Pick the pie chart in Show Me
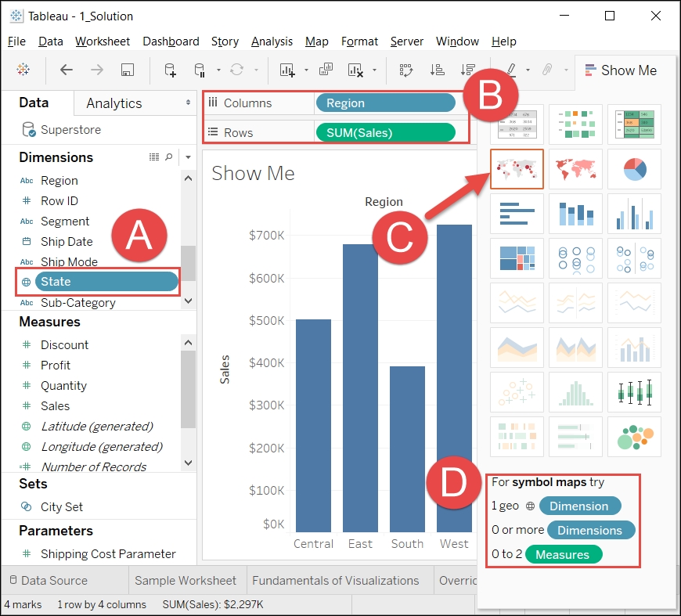This screenshot has height=616, width=681. tap(634, 169)
